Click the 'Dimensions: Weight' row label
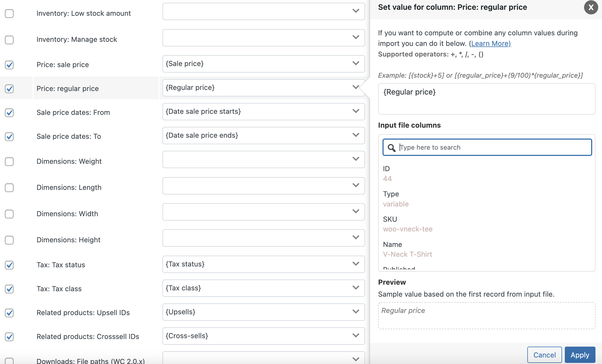This screenshot has height=364, width=602. [x=69, y=161]
